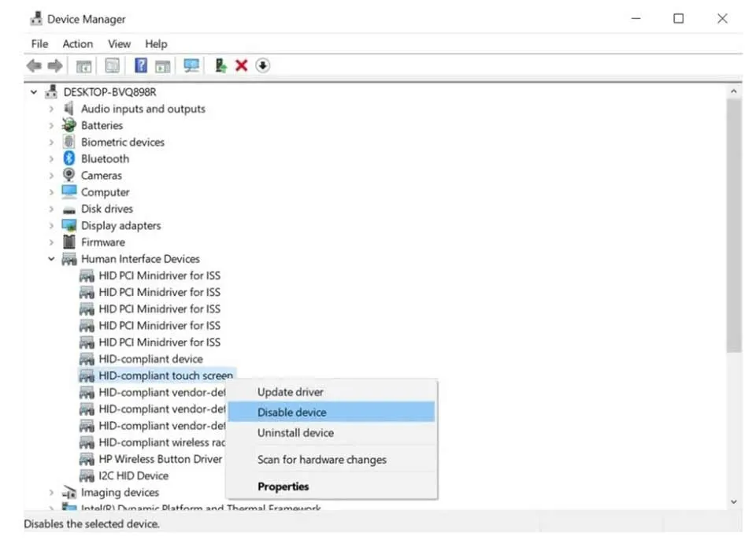Expand the Imaging devices category
This screenshot has width=756, height=544.
coord(50,492)
